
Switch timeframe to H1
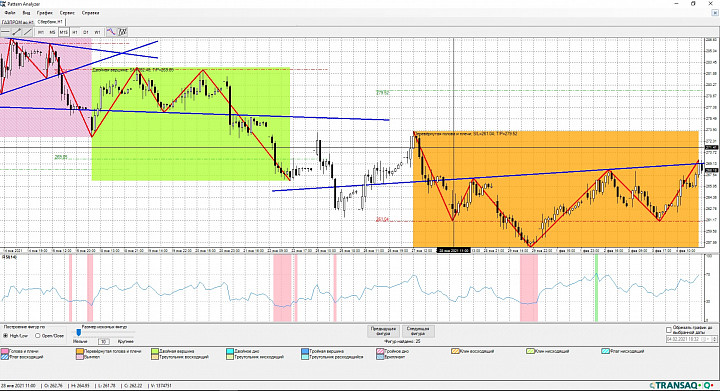point(75,32)
